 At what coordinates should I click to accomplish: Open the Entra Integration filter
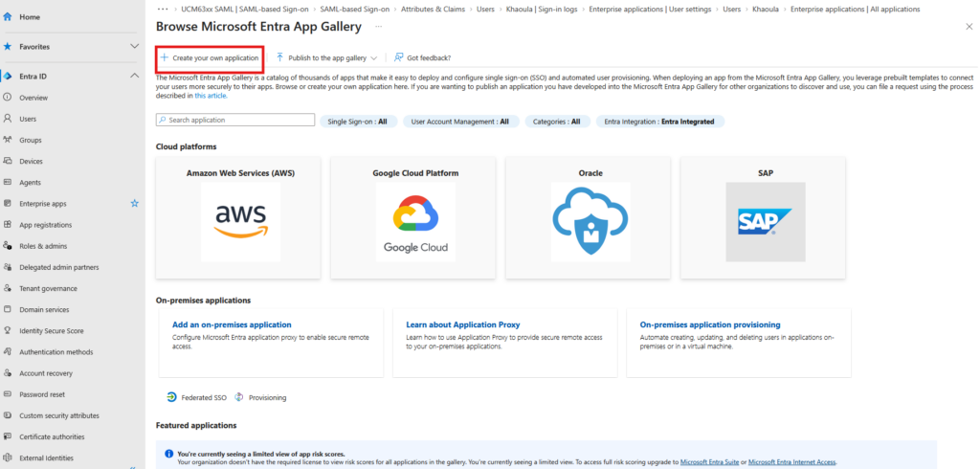tap(659, 122)
